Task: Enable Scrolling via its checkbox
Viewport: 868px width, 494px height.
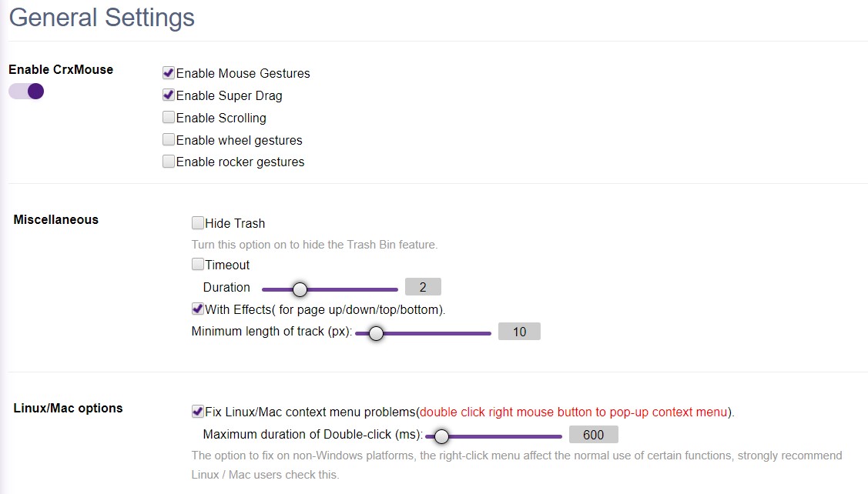Action: tap(168, 118)
